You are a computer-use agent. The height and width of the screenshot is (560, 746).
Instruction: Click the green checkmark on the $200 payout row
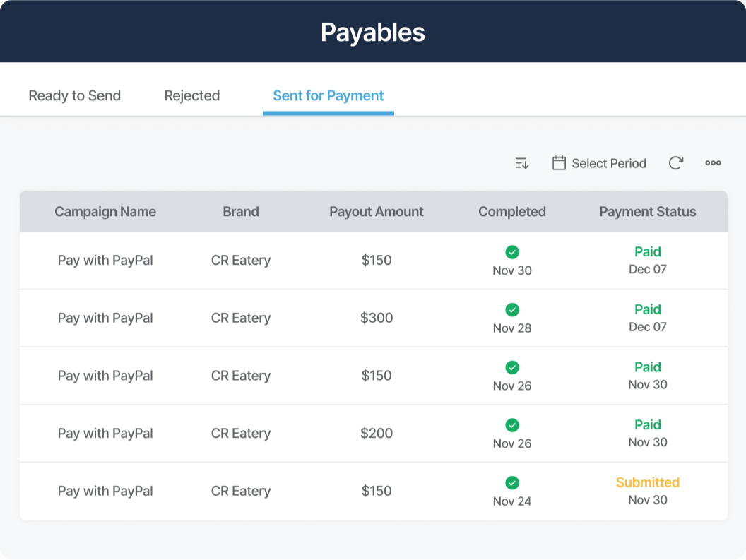[512, 426]
